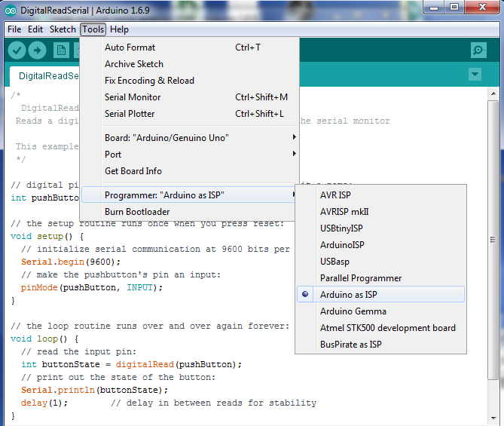Open Serial Monitor from Tools menu

(190, 97)
